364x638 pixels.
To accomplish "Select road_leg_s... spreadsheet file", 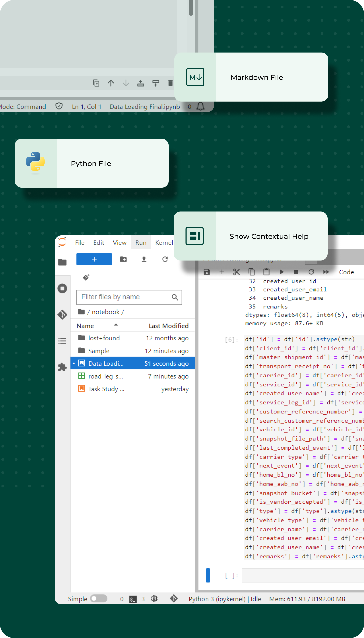I will pyautogui.click(x=133, y=376).
